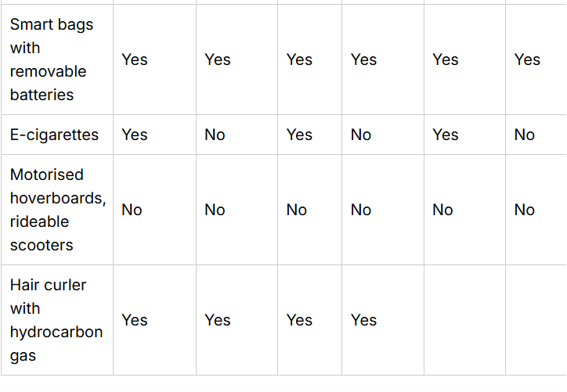
Task: Click the last 'Yes' in the Smart bags row
Action: pyautogui.click(x=527, y=59)
